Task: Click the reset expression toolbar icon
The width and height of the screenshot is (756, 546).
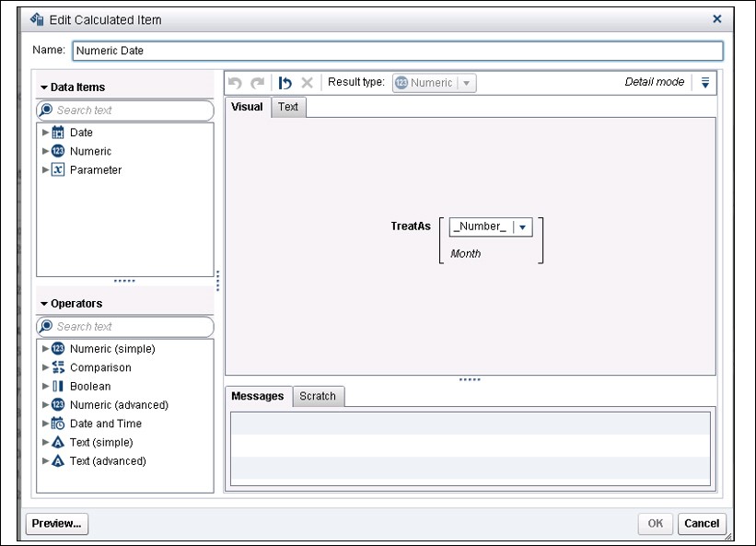Action: click(285, 83)
